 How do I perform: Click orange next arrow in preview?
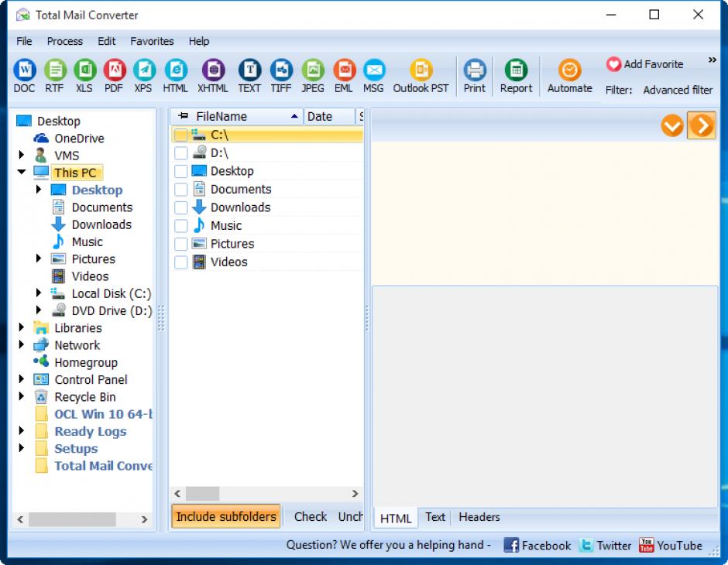[x=701, y=125]
